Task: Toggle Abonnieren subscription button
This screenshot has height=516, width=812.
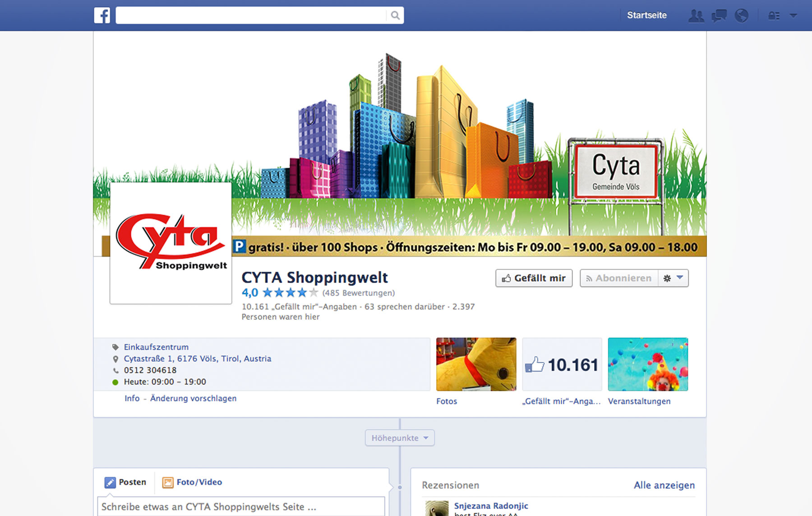Action: [618, 278]
